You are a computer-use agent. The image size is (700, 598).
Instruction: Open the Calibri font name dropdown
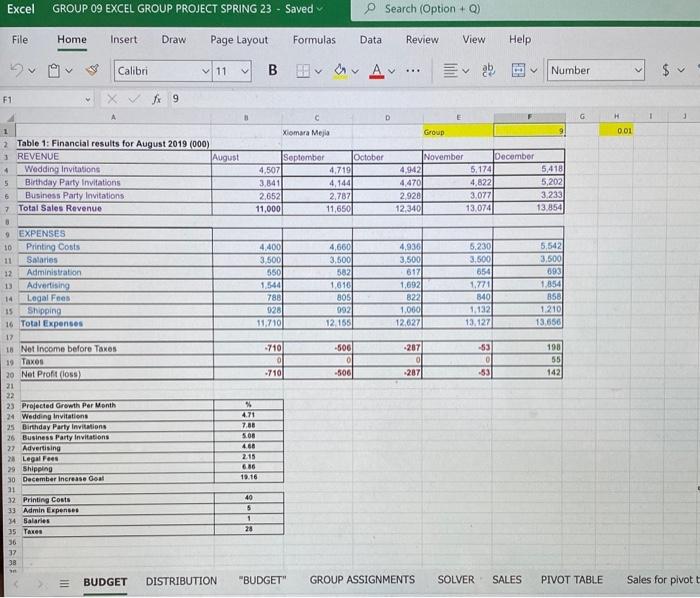coord(205,71)
